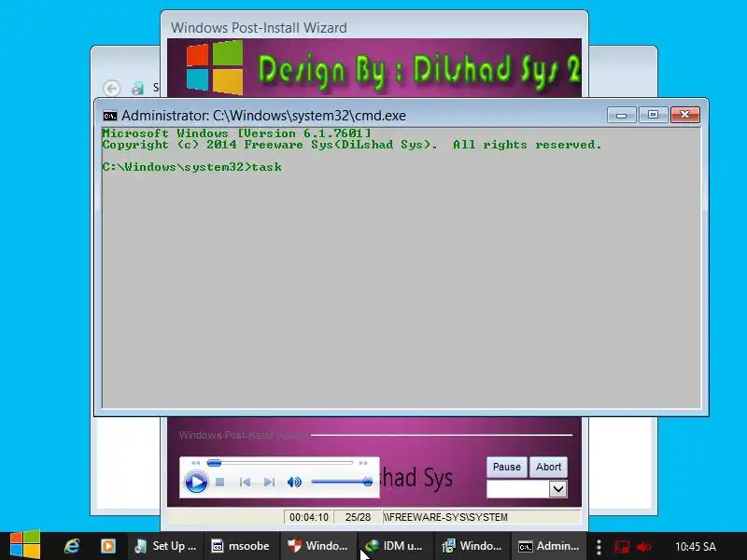This screenshot has width=747, height=560.
Task: Click the \\FREEWARE-SYS\SYSTEM status text
Action: click(x=445, y=517)
